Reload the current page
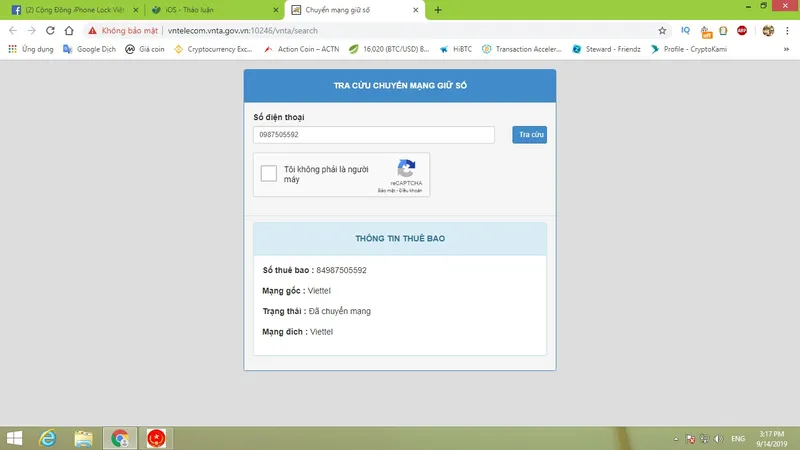This screenshot has height=450, width=800. (x=49, y=30)
